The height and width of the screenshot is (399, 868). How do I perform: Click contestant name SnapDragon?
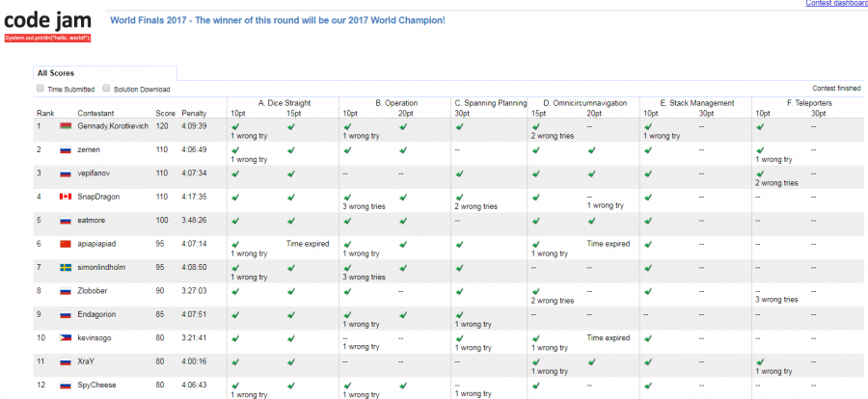(x=99, y=197)
